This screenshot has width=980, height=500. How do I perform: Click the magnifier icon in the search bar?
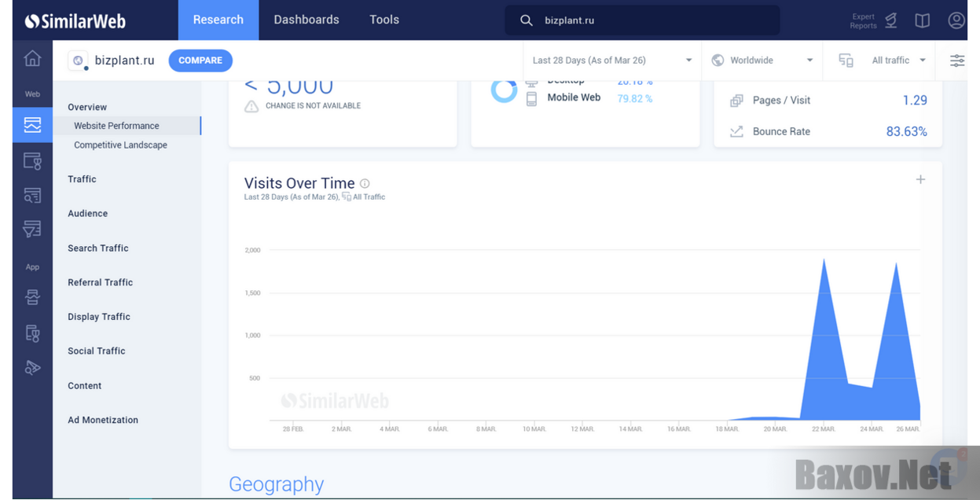coord(527,20)
